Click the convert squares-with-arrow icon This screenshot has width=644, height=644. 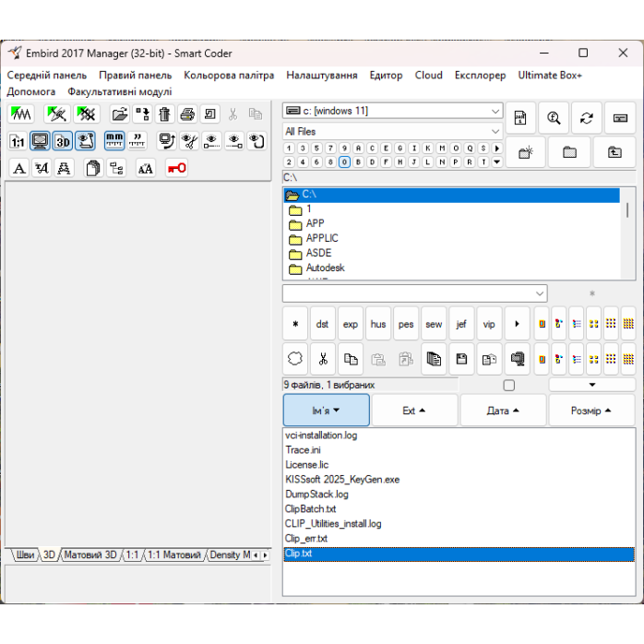click(142, 114)
